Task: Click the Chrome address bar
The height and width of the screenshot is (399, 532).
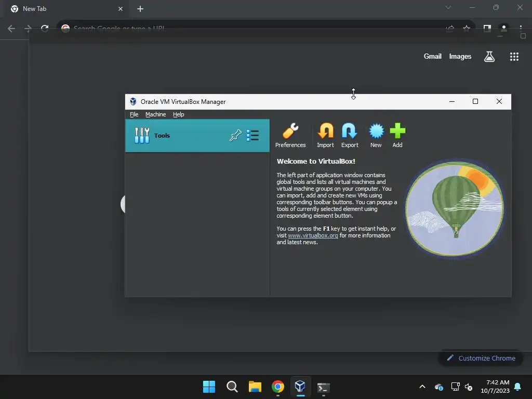Action: pos(251,29)
